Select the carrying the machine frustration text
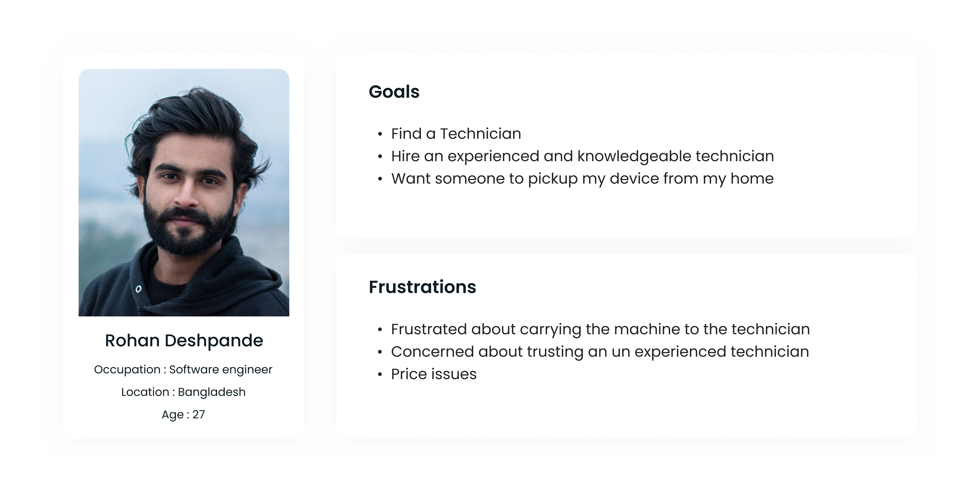The image size is (980, 492). point(600,329)
